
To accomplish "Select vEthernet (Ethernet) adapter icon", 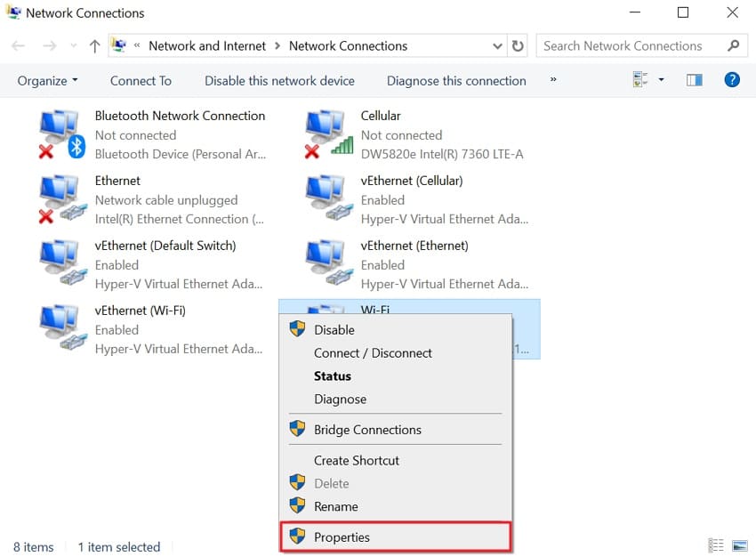I will pos(330,263).
